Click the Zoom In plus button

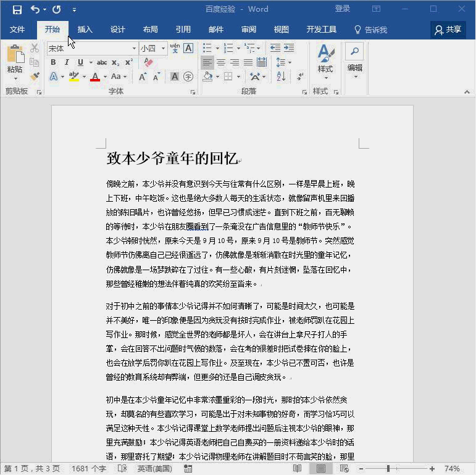(432, 469)
